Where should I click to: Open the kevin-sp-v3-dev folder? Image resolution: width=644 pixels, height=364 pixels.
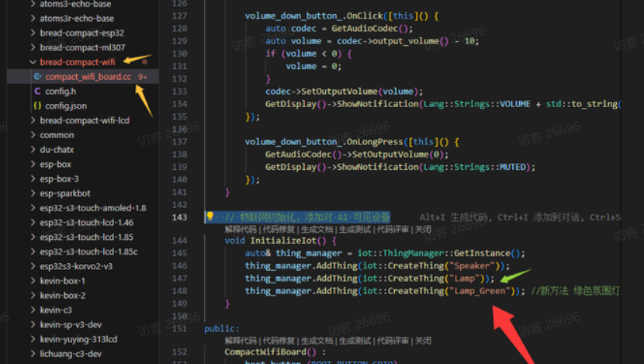71,324
